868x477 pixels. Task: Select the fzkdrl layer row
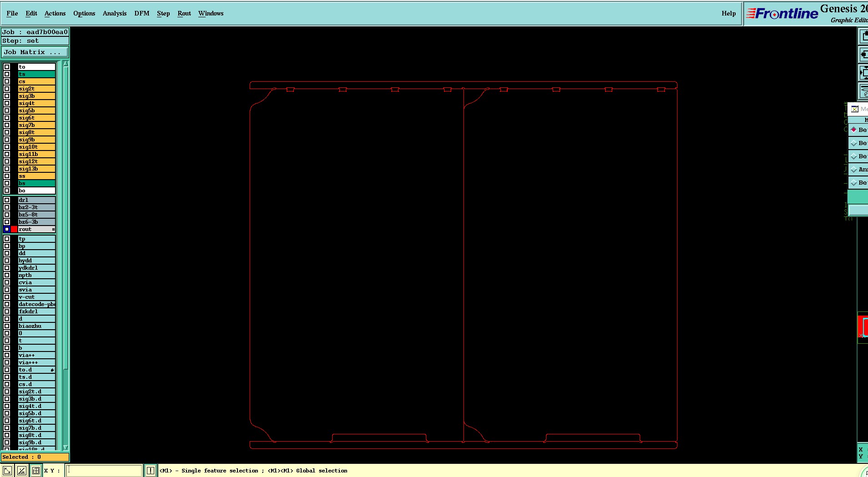36,311
